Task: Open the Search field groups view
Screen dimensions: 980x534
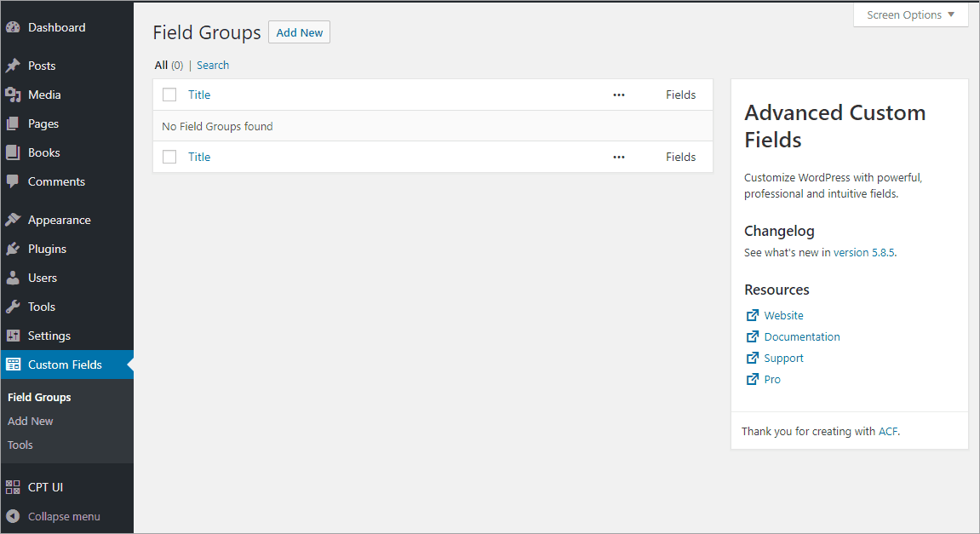Action: 213,65
